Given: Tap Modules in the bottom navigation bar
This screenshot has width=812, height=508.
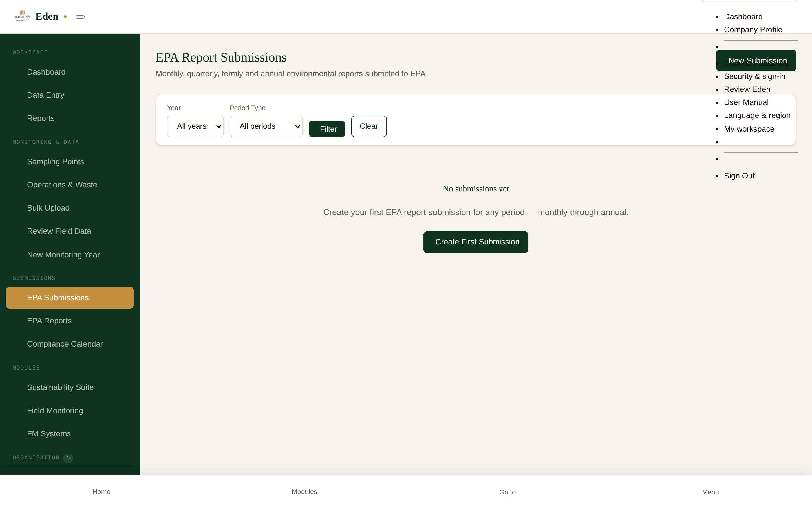Looking at the screenshot, I should point(304,492).
